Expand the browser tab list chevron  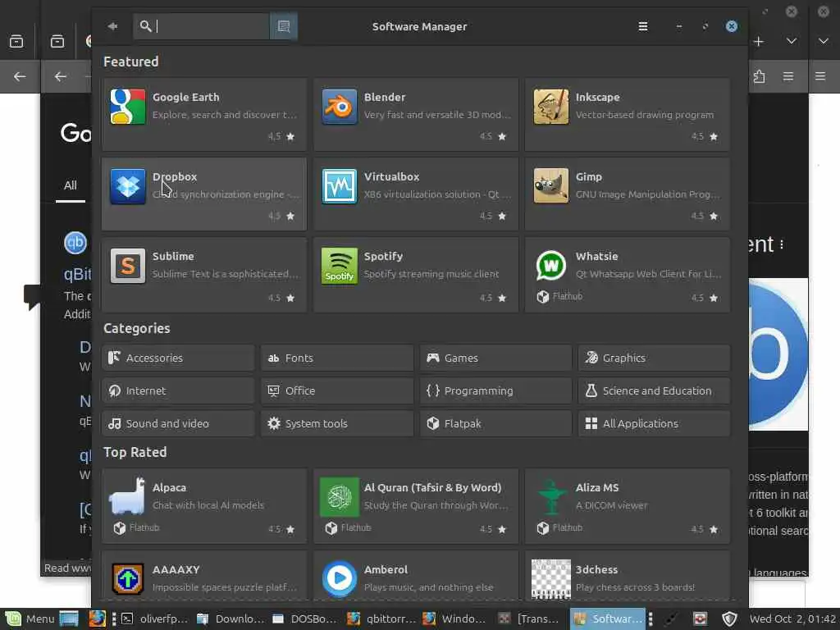coord(792,41)
